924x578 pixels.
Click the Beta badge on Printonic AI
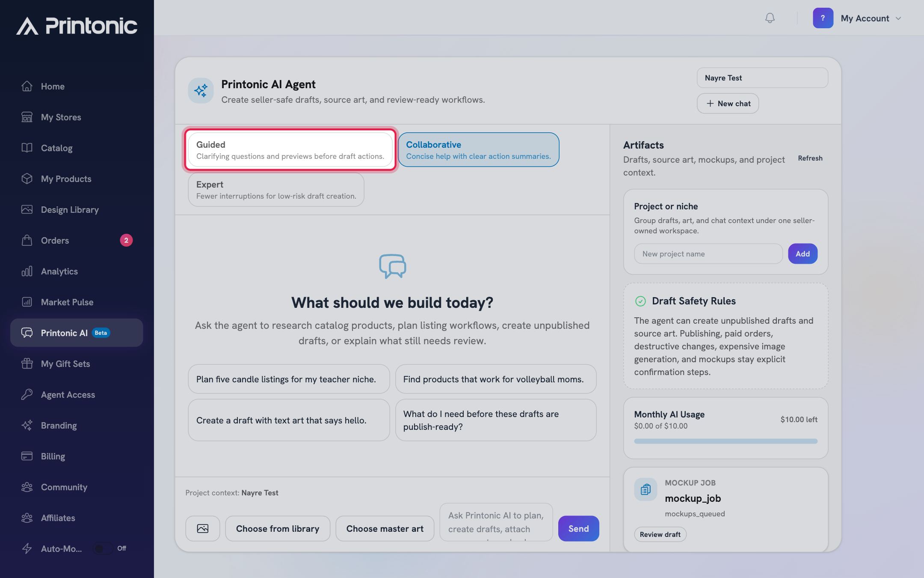[101, 333]
